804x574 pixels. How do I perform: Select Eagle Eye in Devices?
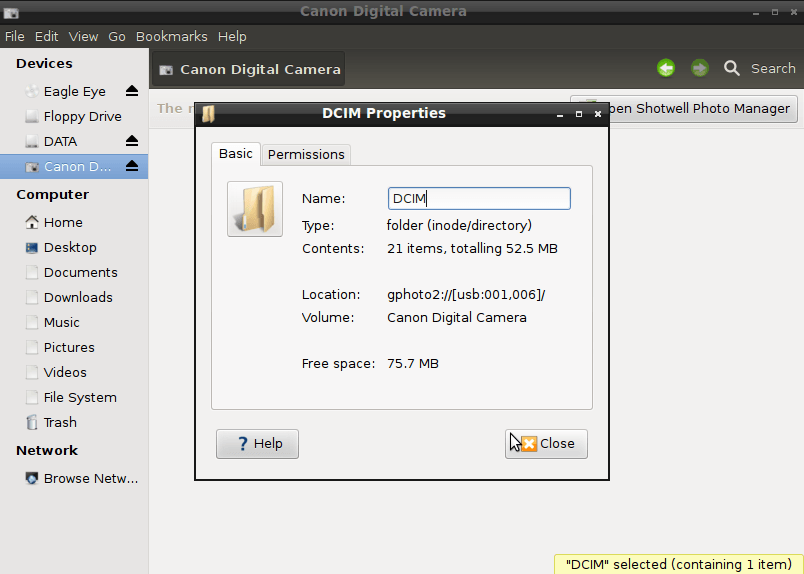tap(74, 91)
